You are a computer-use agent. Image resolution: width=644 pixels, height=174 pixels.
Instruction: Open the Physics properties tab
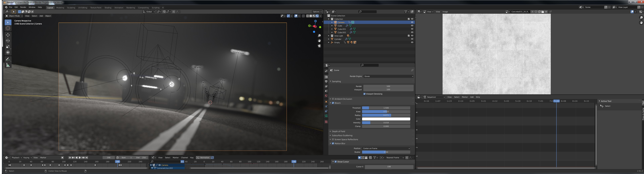tap(326, 106)
